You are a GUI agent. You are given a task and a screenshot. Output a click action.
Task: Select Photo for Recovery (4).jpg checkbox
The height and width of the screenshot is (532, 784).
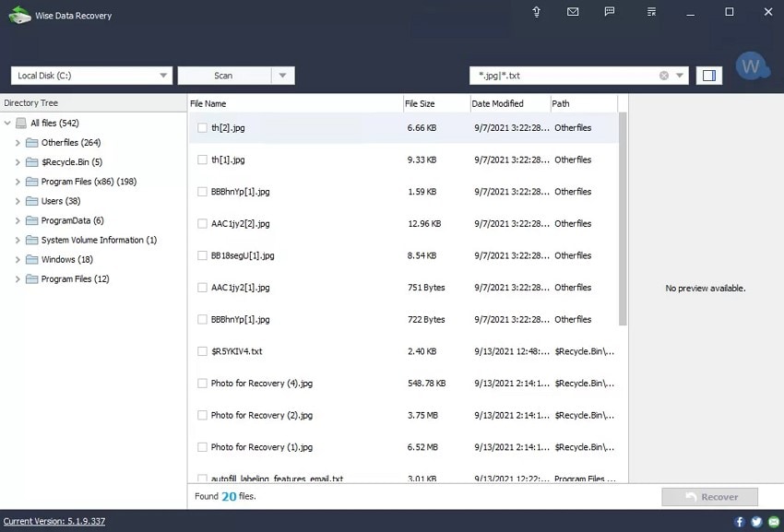(x=202, y=384)
